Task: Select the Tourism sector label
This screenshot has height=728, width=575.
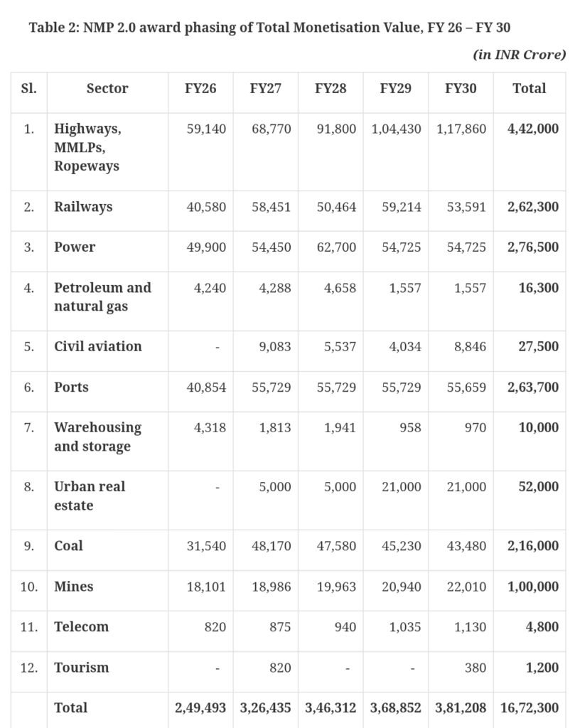Action: pos(81,667)
